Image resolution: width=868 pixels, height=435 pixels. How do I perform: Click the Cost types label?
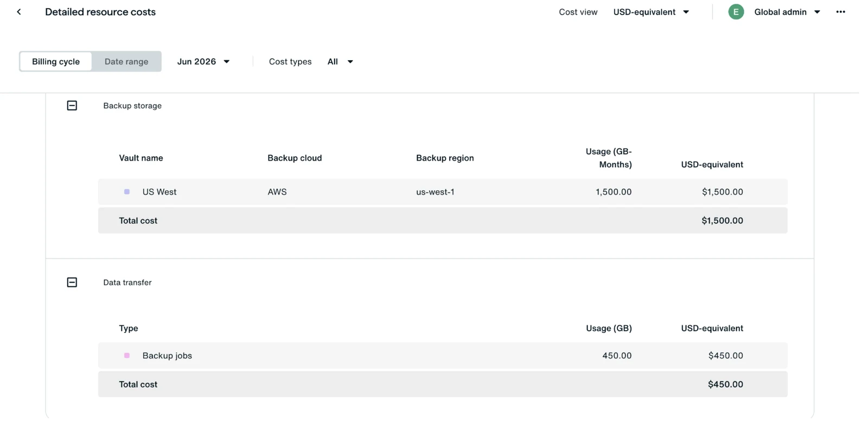pos(290,62)
